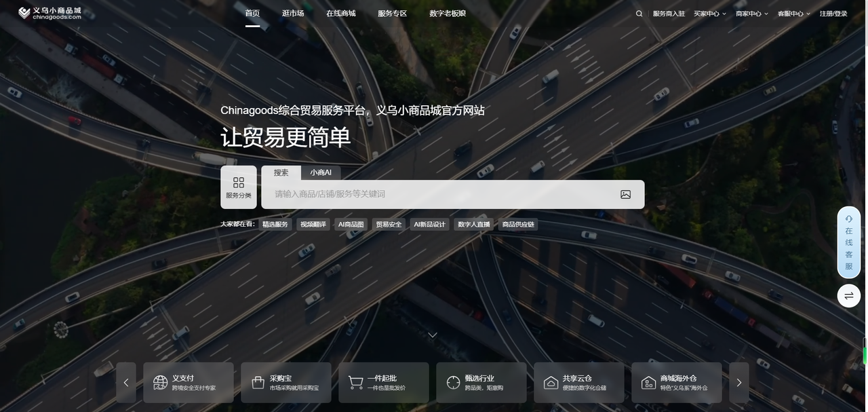The width and height of the screenshot is (868, 412).
Task: Expand the 客服中心 dropdown
Action: (x=794, y=14)
